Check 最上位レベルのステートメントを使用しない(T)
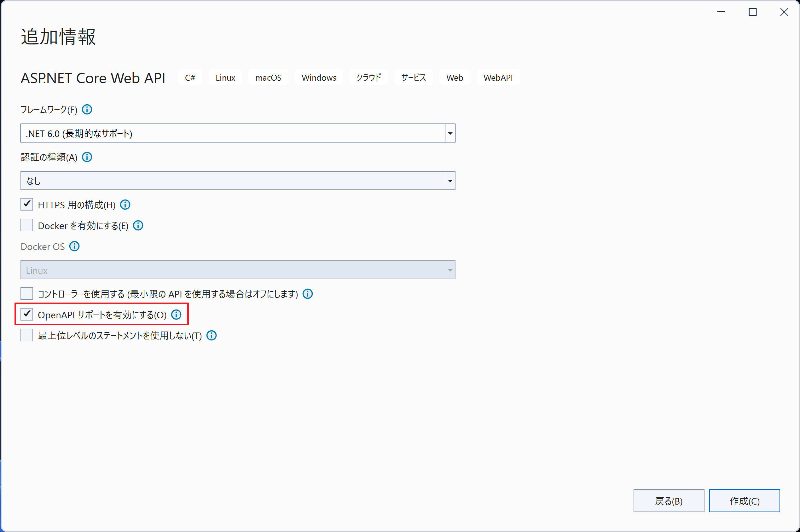This screenshot has width=800, height=532. click(x=27, y=335)
